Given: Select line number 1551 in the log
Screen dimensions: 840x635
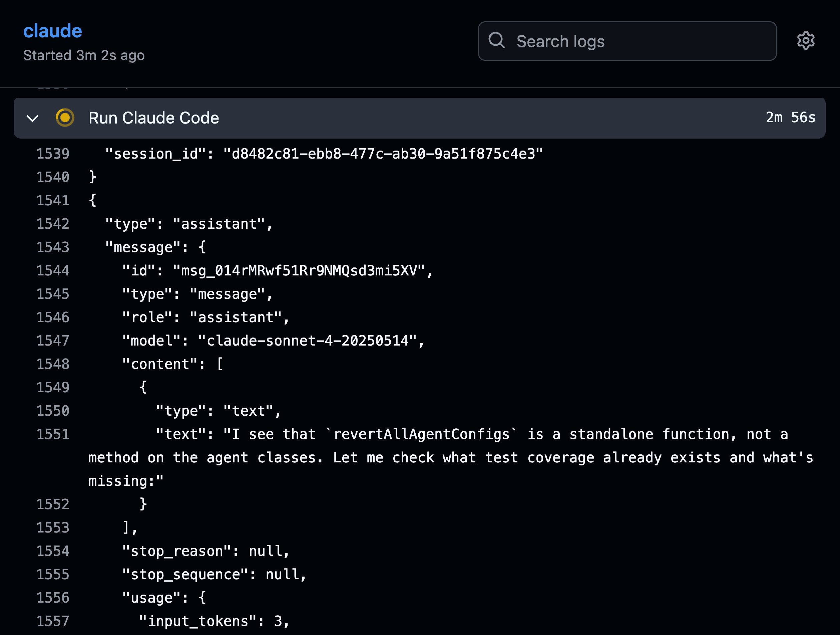Looking at the screenshot, I should (x=53, y=434).
